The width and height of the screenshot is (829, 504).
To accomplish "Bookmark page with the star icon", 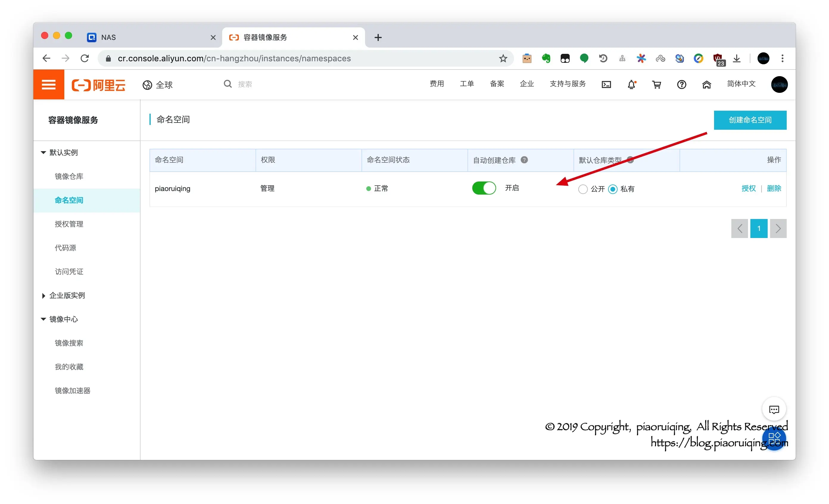I will click(x=503, y=59).
